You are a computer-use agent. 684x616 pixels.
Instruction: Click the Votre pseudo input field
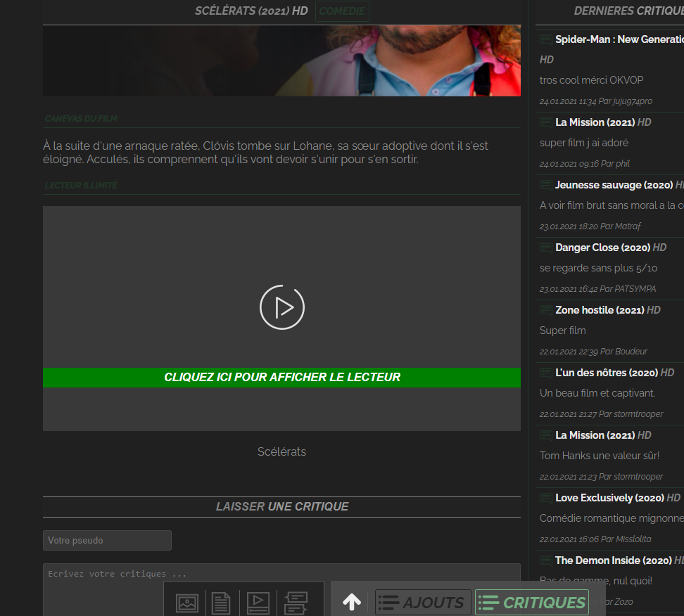[107, 540]
